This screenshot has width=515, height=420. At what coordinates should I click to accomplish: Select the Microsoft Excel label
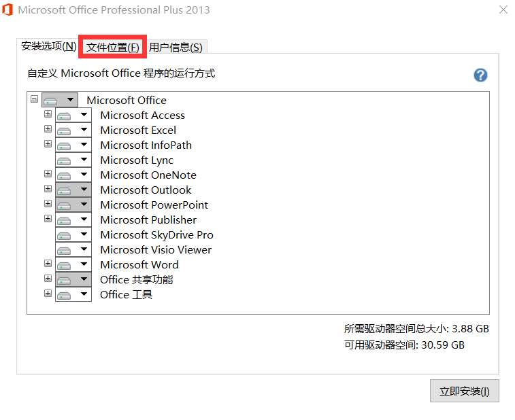point(138,130)
